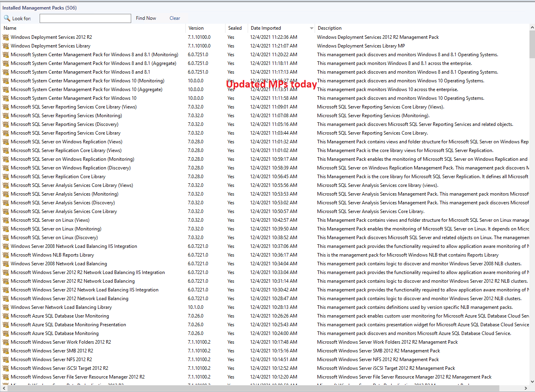The height and width of the screenshot is (392, 535).
Task: Click icon for SQL Server Reporting Services Core Library (Views)
Action: coord(6,107)
